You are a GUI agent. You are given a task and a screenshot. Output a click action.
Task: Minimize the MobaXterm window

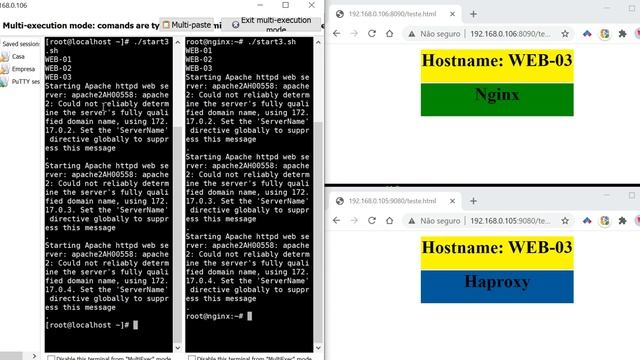[260, 5]
